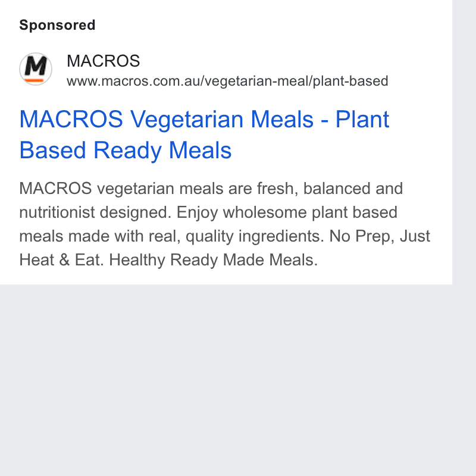Click the "Plant" word in blue headline

(x=362, y=119)
